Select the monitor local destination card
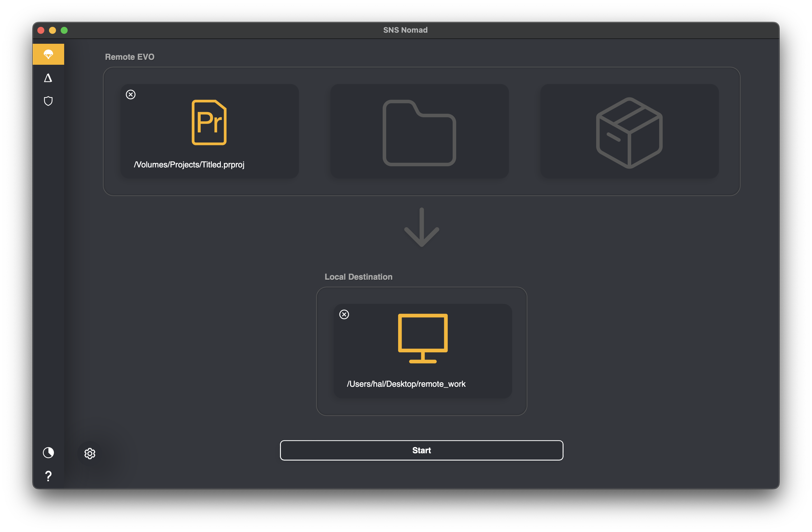The image size is (812, 532). click(x=423, y=351)
